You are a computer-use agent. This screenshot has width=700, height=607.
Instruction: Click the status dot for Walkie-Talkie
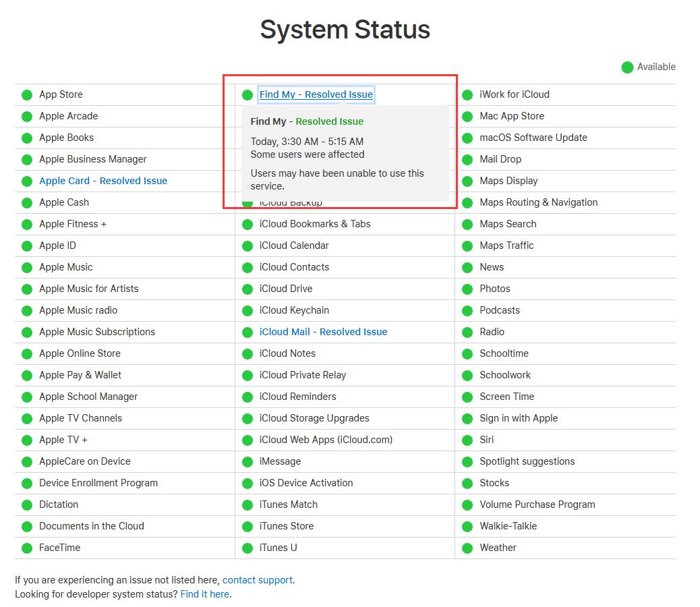click(467, 527)
